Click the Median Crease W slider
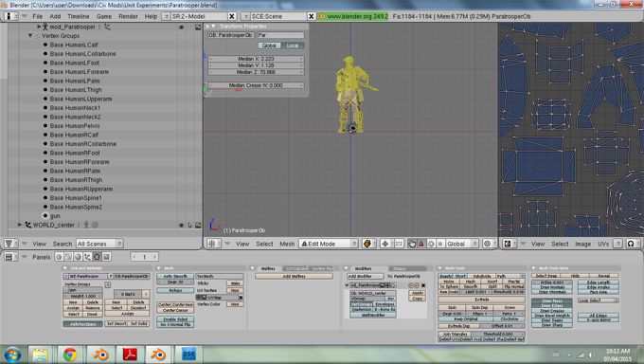The image size is (644, 364). [256, 85]
